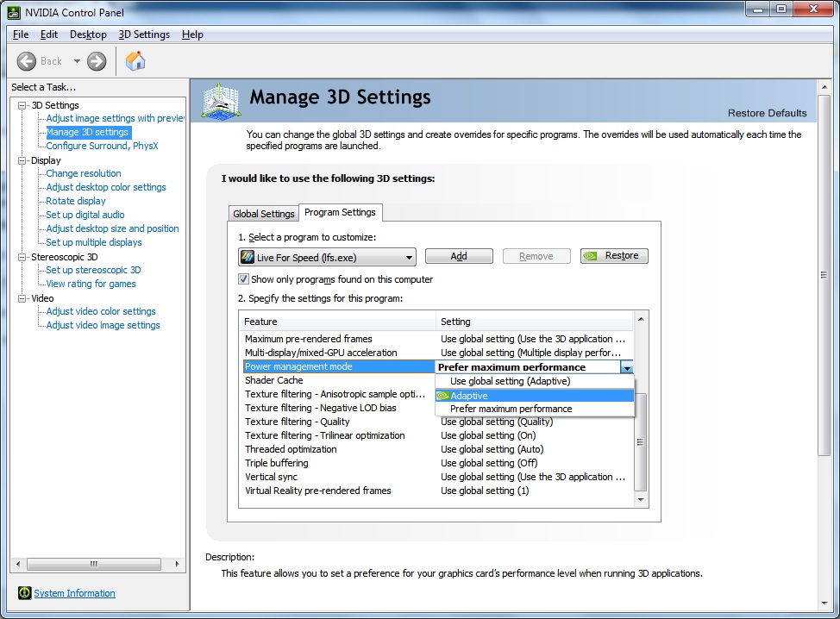Click the Restore Defaults link
This screenshot has width=840, height=619.
pos(767,113)
